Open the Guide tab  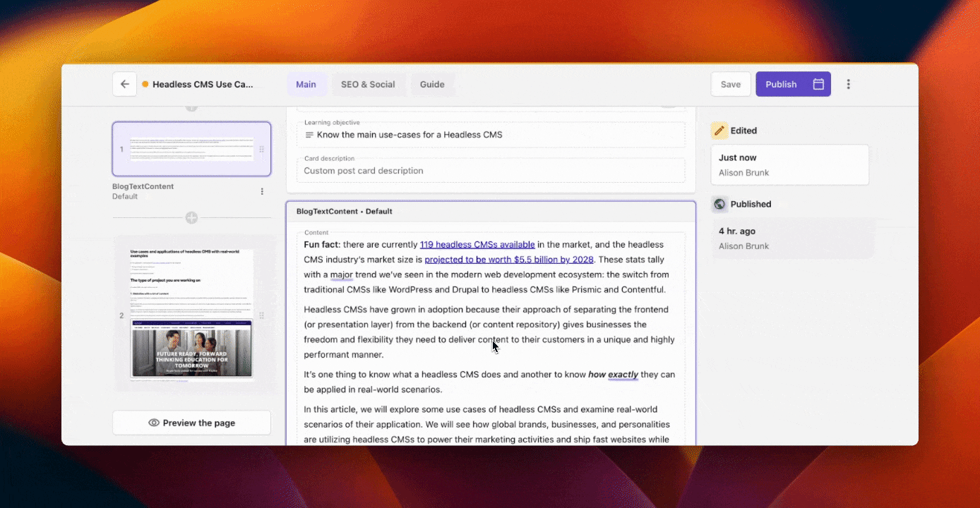pos(432,84)
